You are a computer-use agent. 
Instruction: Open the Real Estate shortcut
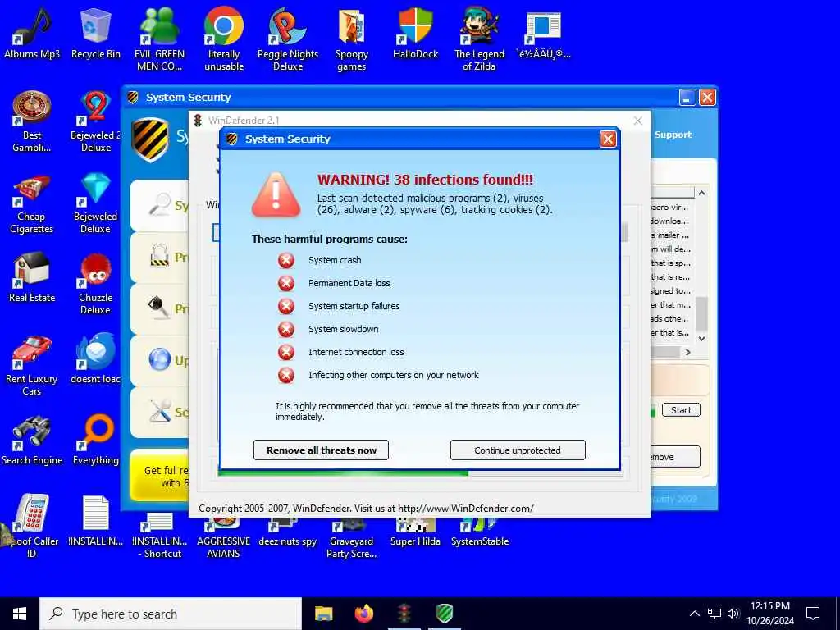[32, 277]
